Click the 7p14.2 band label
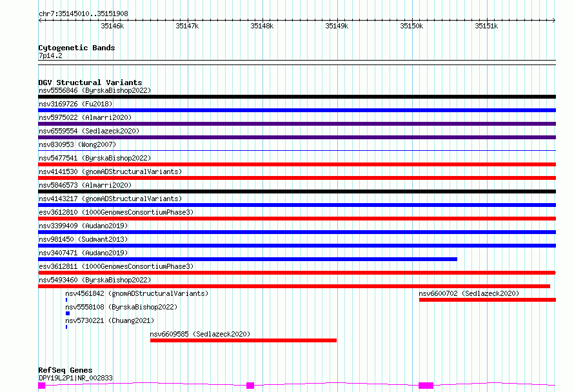574x392 pixels. (x=50, y=55)
